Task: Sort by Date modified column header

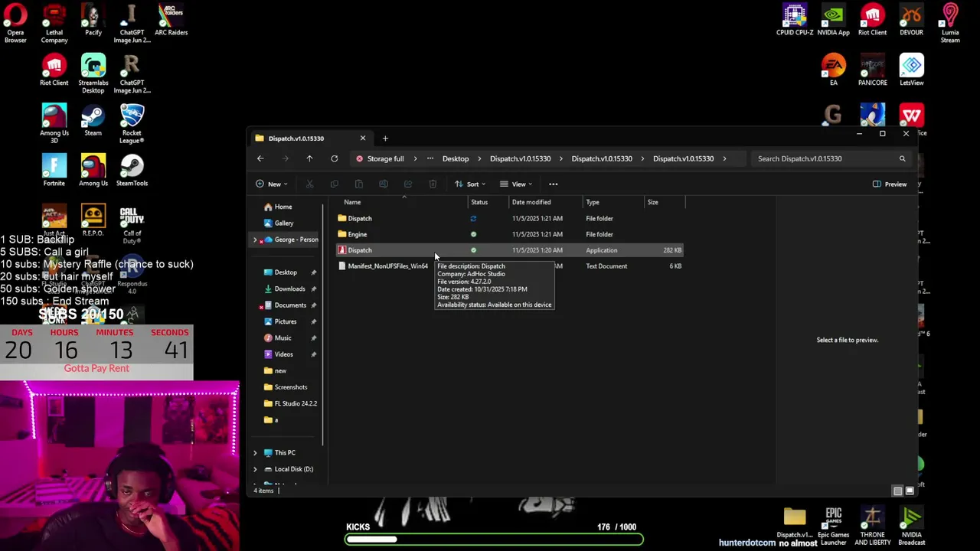Action: pos(546,202)
